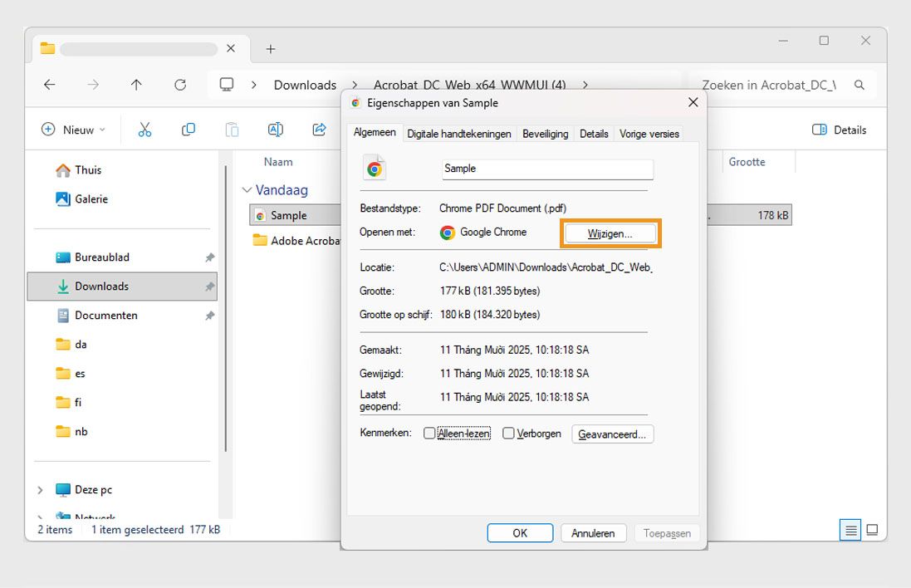Sort by the Grootte column header
Image resolution: width=911 pixels, height=588 pixels.
click(x=747, y=162)
